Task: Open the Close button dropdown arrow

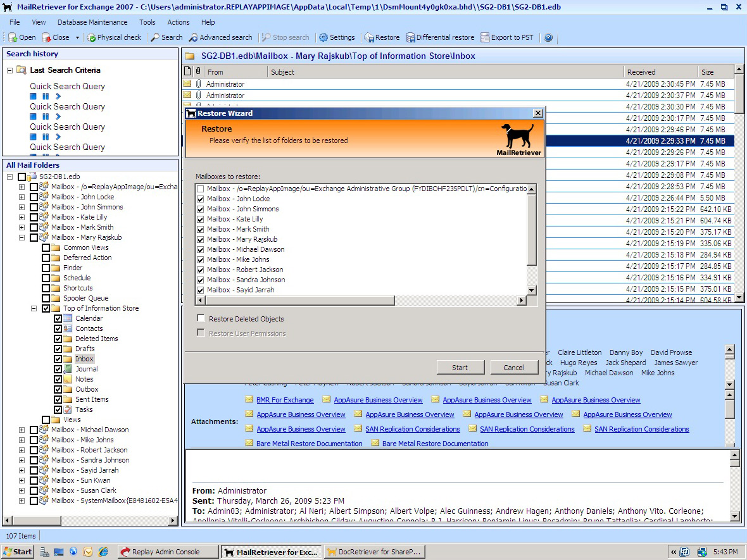Action: (x=77, y=37)
